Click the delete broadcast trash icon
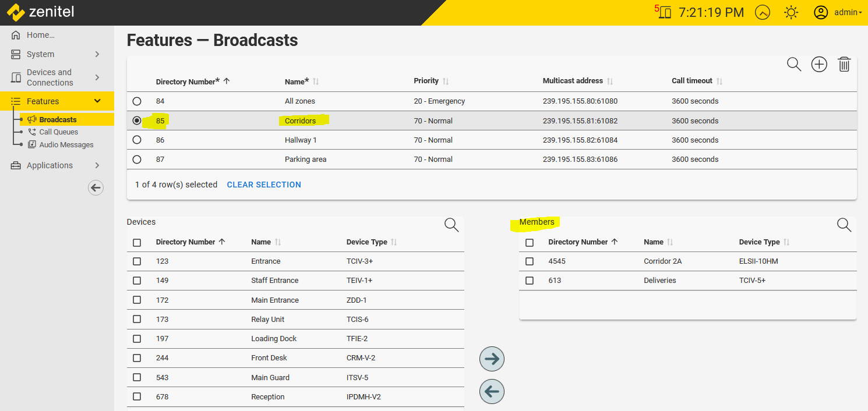 (x=844, y=65)
